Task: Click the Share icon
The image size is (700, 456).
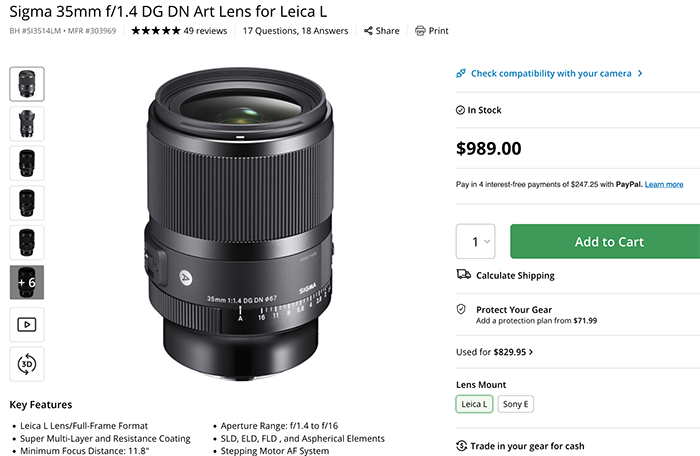Action: point(369,31)
